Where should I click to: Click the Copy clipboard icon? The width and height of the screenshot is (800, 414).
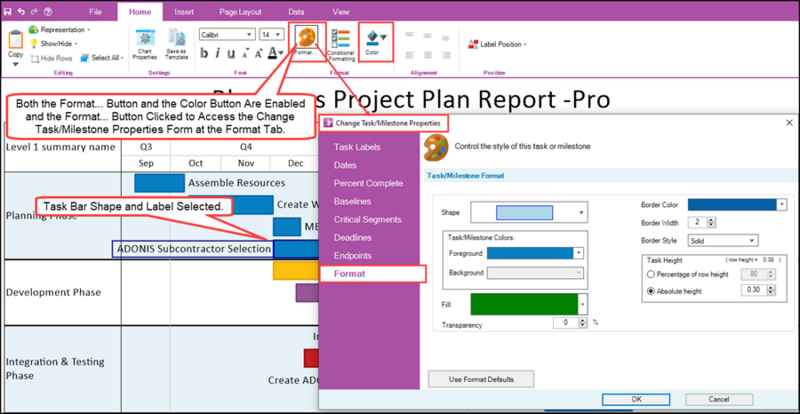(15, 40)
